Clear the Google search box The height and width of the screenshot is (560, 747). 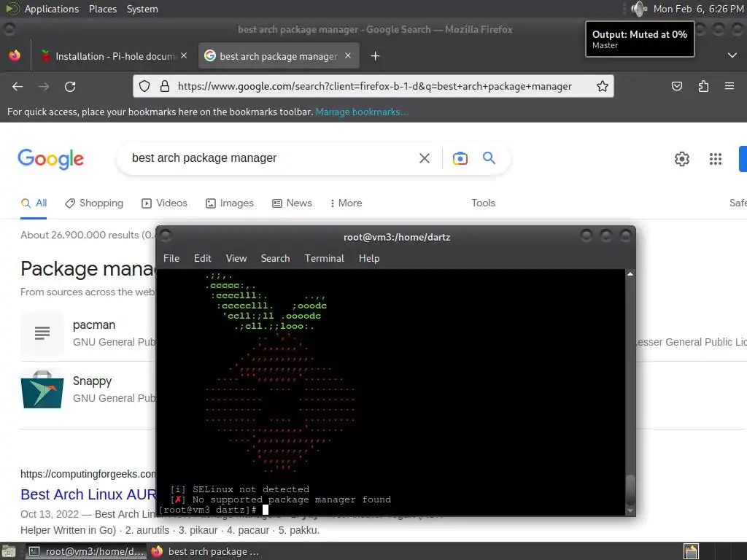click(425, 158)
